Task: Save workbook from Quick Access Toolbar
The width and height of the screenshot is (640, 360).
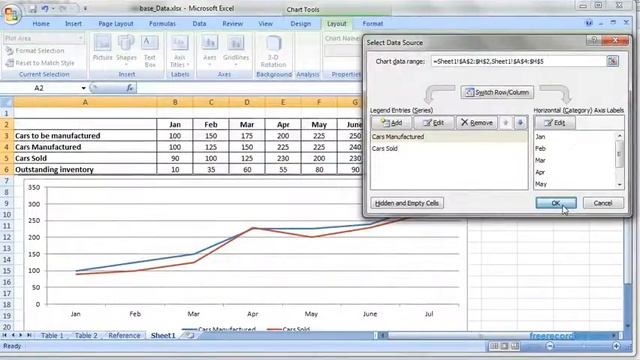Action: (x=32, y=9)
